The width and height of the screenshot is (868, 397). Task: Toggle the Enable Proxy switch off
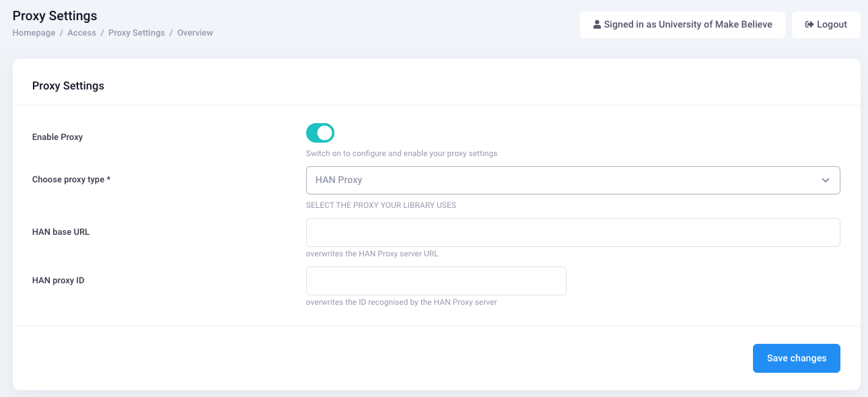pyautogui.click(x=320, y=133)
